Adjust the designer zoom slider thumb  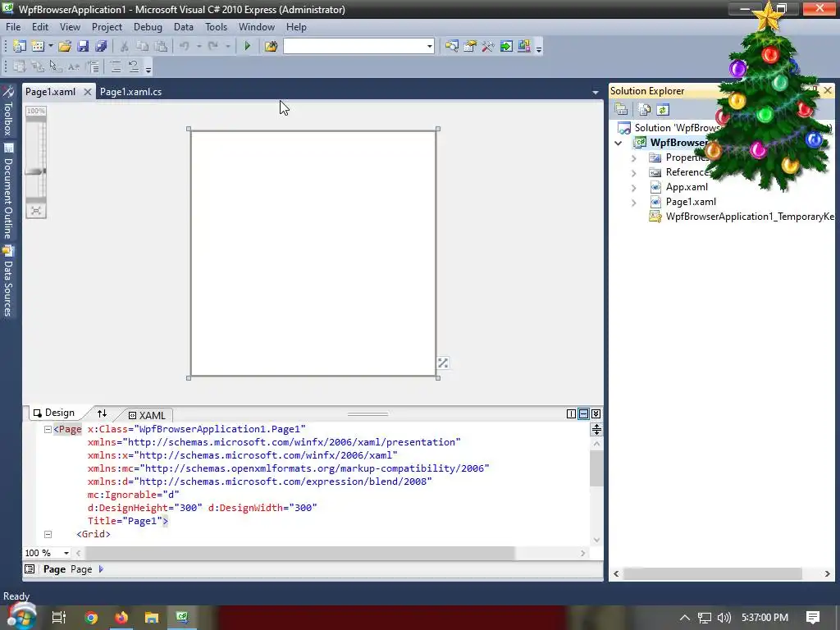[x=35, y=171]
